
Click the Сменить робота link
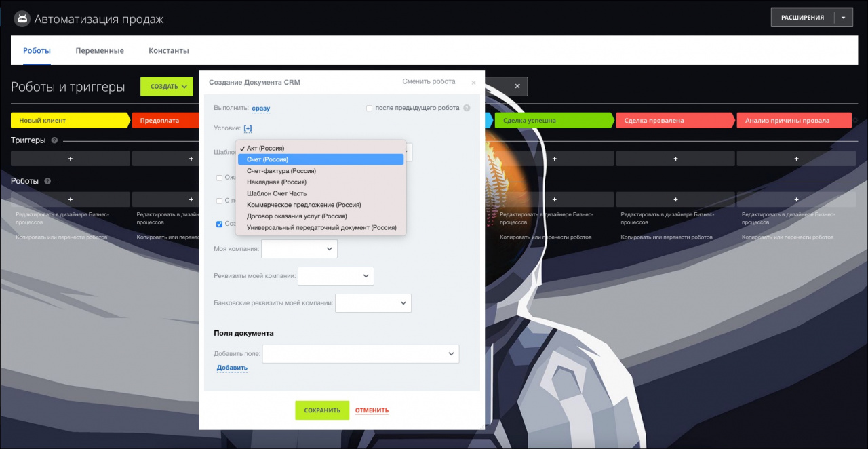point(429,82)
